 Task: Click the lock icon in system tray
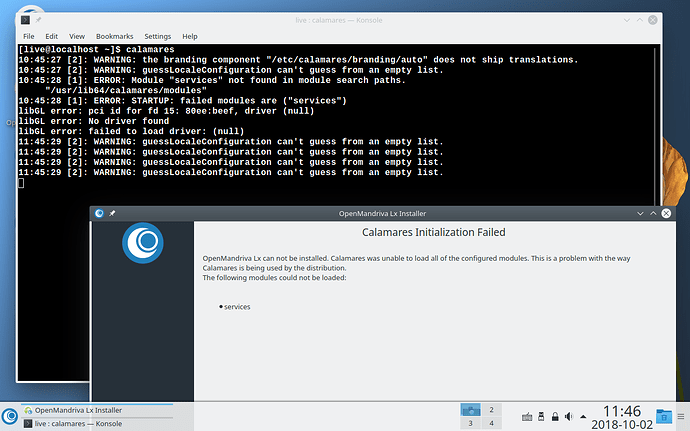pos(555,416)
